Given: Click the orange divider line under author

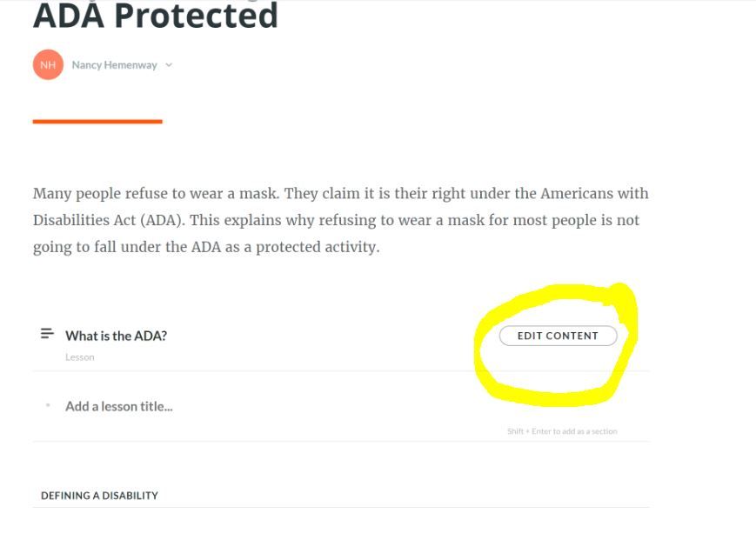Looking at the screenshot, I should [97, 122].
